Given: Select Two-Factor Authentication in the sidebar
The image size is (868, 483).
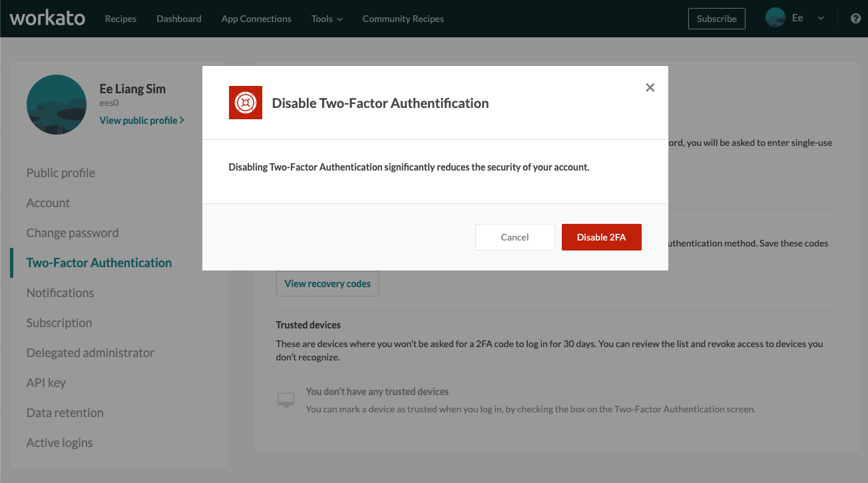Looking at the screenshot, I should click(99, 262).
